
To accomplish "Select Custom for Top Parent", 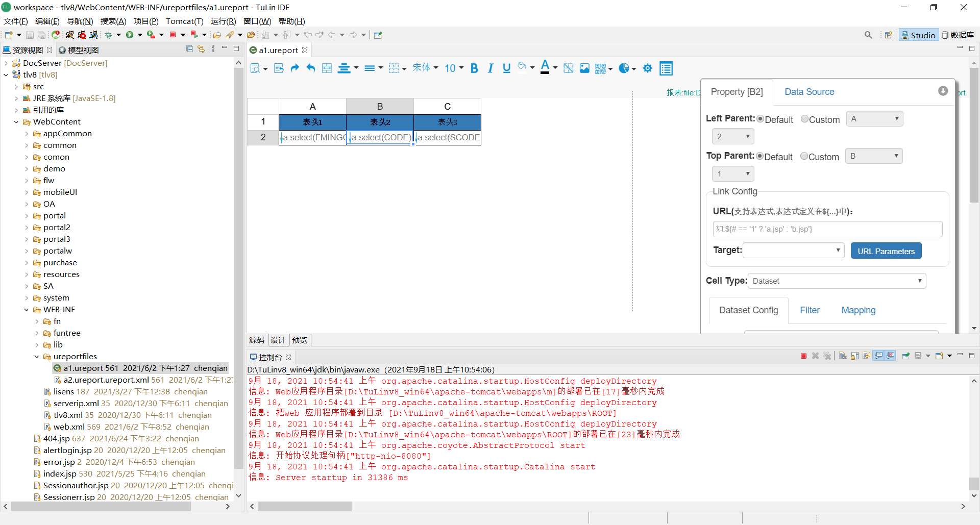I will pos(804,156).
